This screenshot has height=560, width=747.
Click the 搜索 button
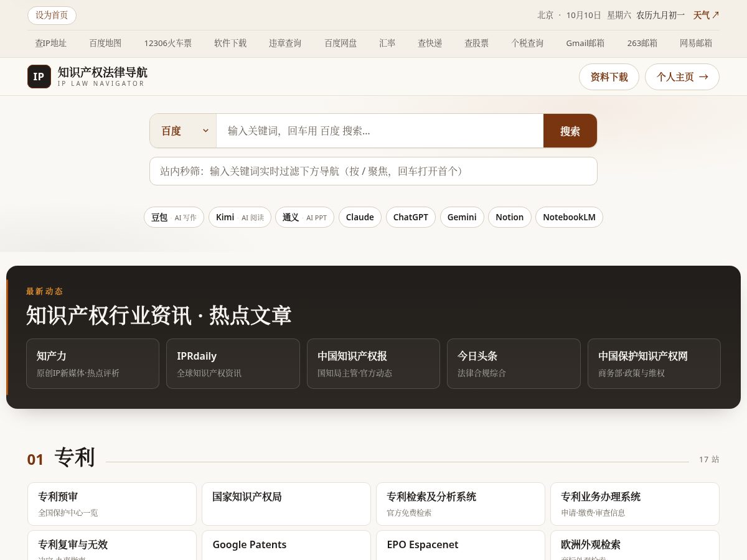pyautogui.click(x=570, y=131)
